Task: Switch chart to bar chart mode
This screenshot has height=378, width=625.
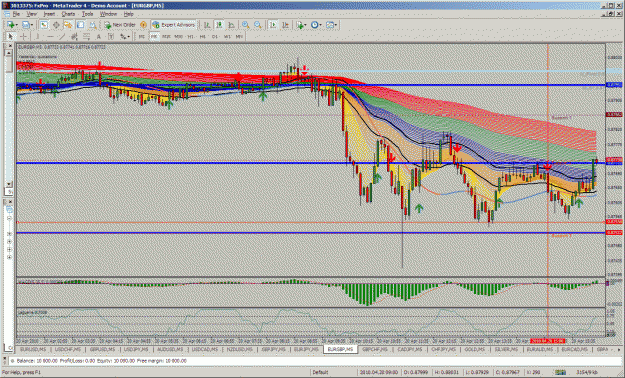Action: [207, 25]
